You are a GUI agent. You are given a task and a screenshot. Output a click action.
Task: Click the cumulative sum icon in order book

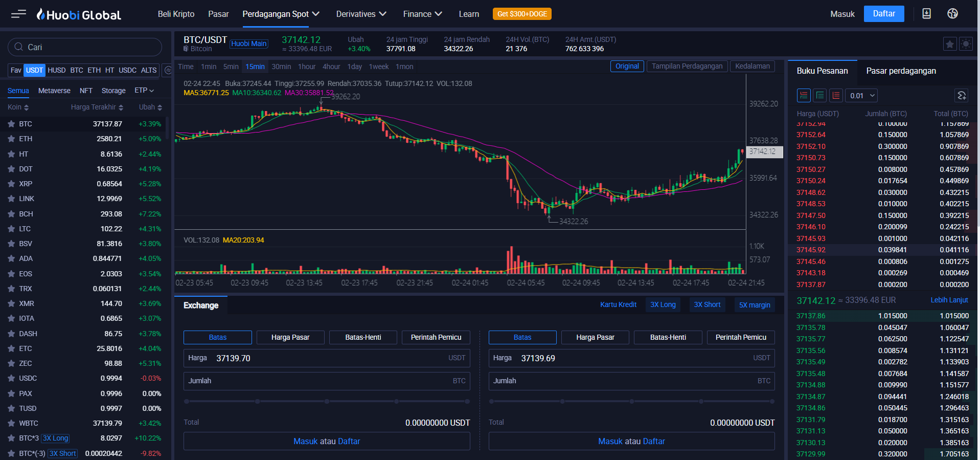point(962,95)
